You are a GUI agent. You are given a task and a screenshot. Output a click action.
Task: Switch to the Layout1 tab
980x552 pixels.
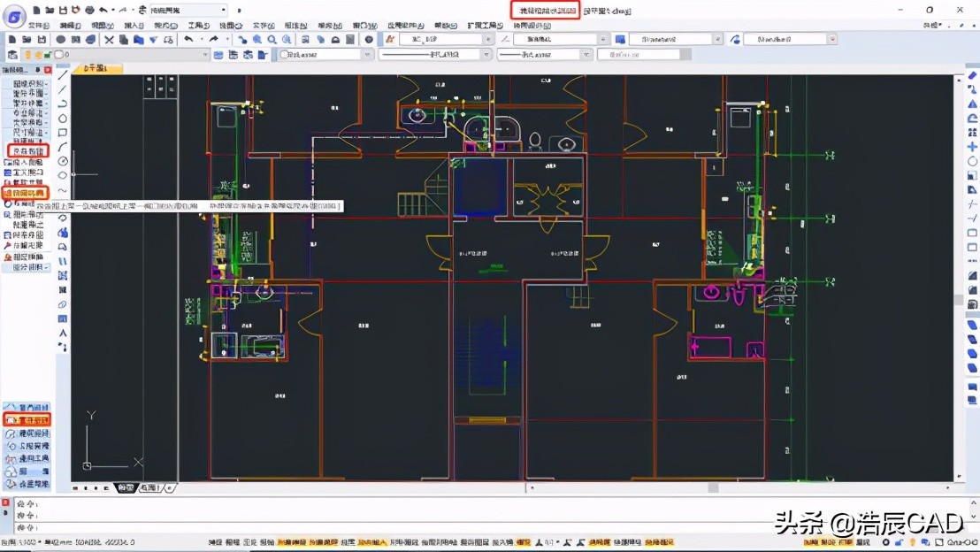[x=150, y=487]
